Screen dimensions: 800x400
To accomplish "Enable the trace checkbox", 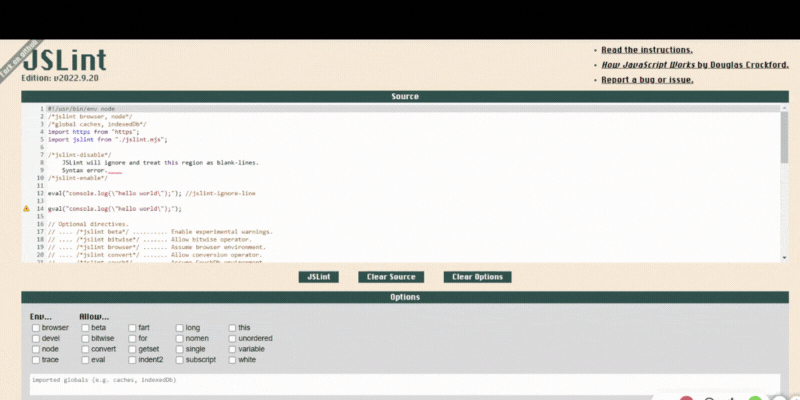I will pos(36,360).
